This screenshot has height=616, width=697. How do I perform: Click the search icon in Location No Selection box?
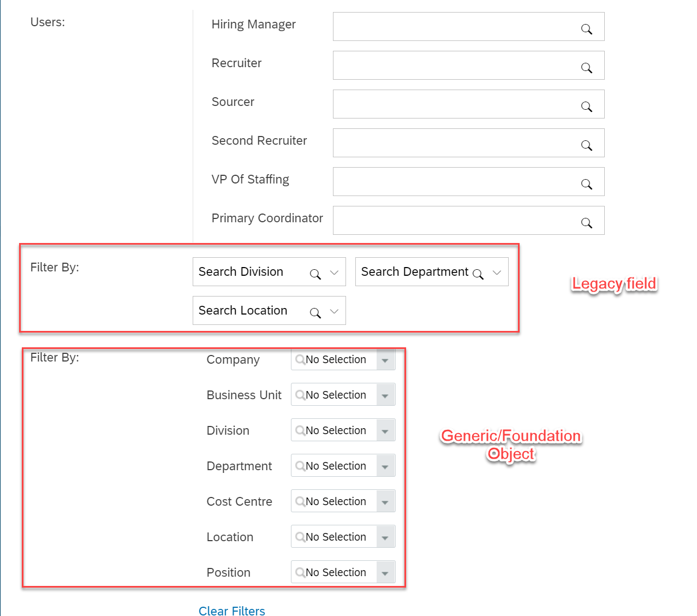click(300, 537)
